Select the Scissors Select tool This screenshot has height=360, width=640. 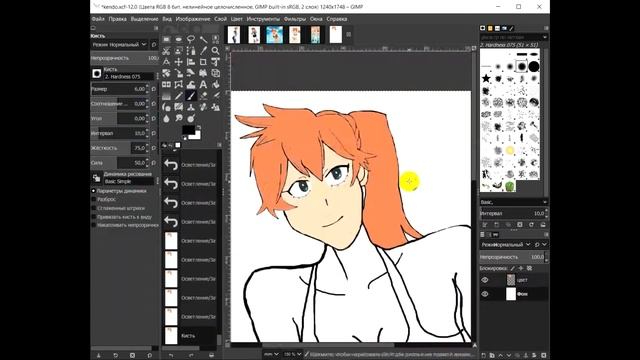click(x=166, y=51)
